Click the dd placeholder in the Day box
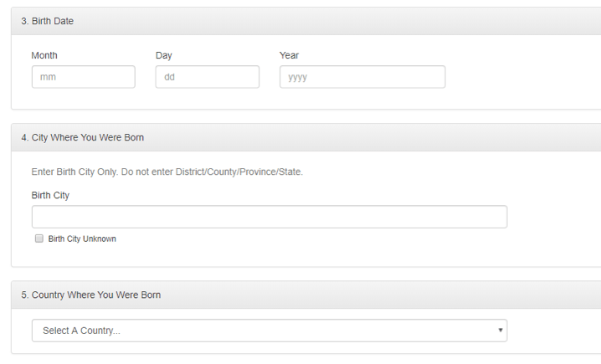601x364 pixels. point(169,77)
